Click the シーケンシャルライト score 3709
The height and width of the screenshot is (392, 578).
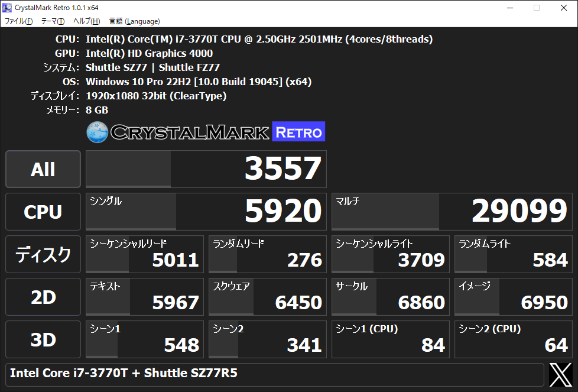(x=391, y=254)
